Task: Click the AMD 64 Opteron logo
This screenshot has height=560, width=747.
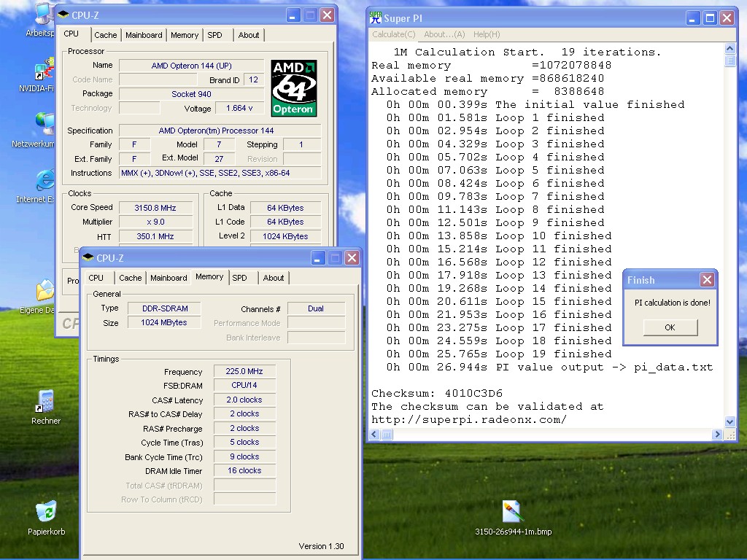Action: [293, 88]
